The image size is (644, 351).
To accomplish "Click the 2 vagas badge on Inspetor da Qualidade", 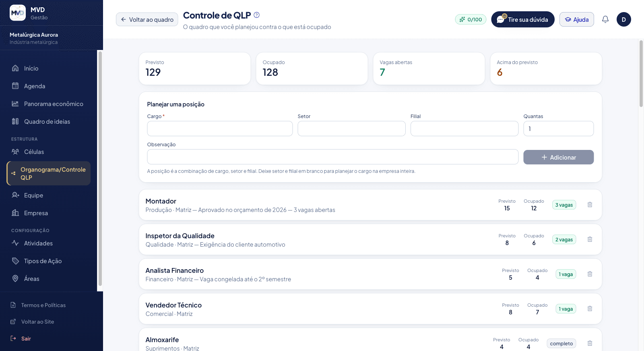I will 564,239.
